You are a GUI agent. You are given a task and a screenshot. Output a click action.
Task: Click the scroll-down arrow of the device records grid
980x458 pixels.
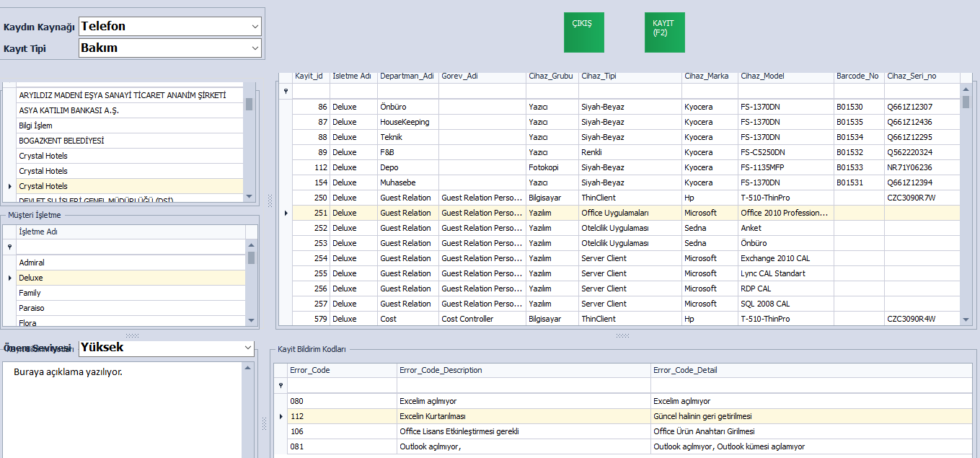tap(966, 320)
